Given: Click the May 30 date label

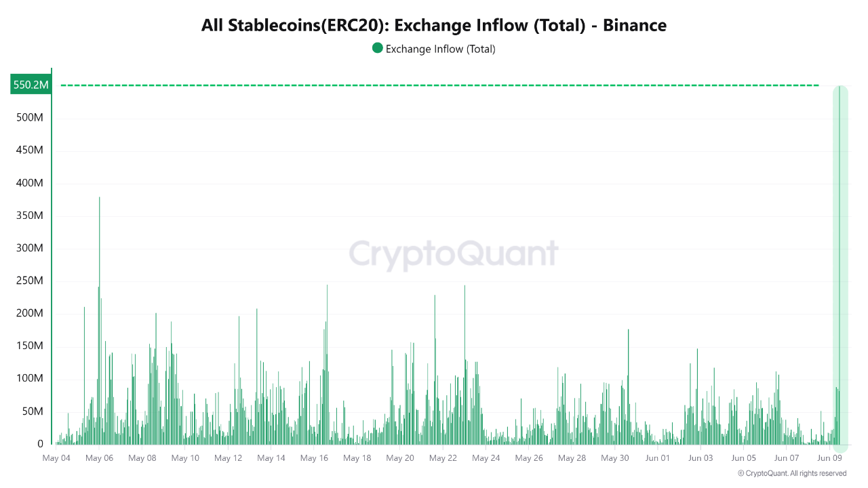Looking at the screenshot, I should pos(614,458).
